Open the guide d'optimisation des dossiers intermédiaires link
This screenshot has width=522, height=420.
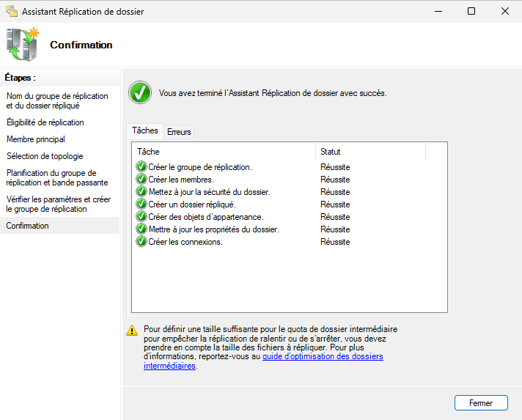(323, 357)
